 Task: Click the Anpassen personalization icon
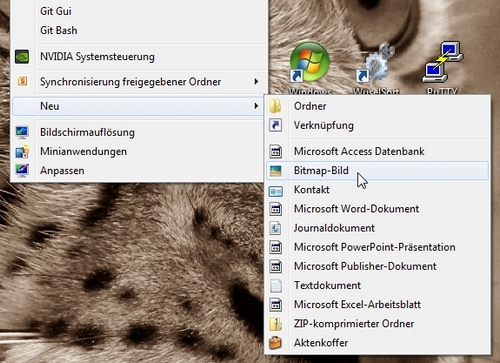click(x=22, y=171)
